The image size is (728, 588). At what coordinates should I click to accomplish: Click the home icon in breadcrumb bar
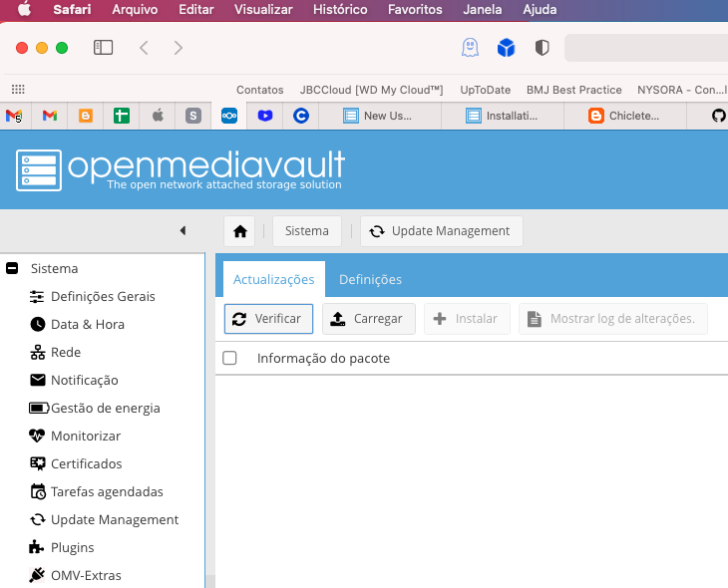coord(239,231)
